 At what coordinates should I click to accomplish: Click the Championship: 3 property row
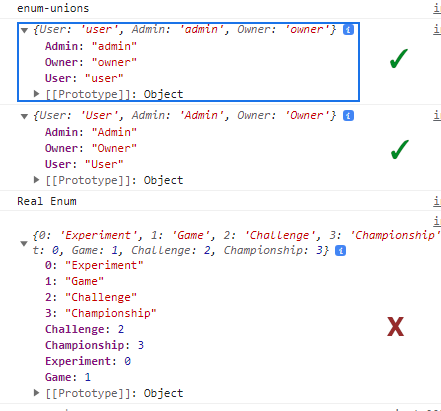coord(94,345)
